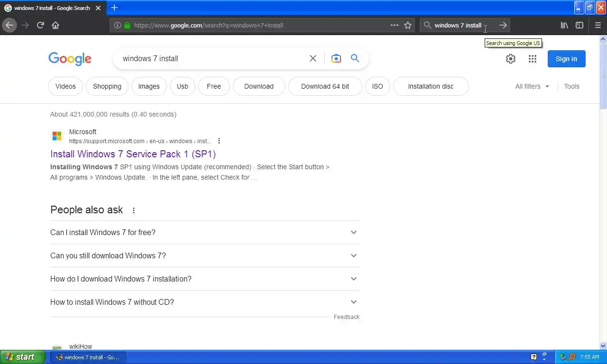Select the ISO filter chip
This screenshot has width=607, height=364.
point(377,86)
